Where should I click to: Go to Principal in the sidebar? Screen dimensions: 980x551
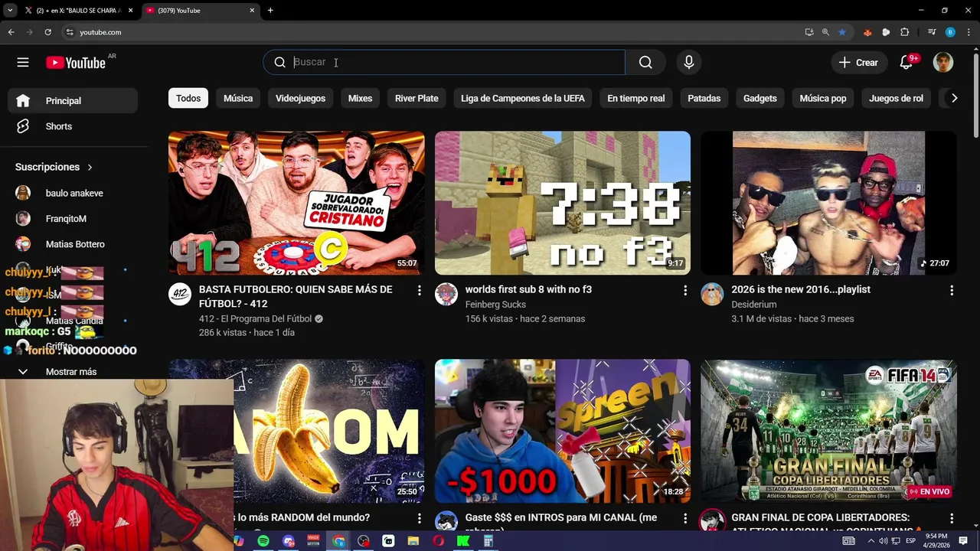pos(73,101)
